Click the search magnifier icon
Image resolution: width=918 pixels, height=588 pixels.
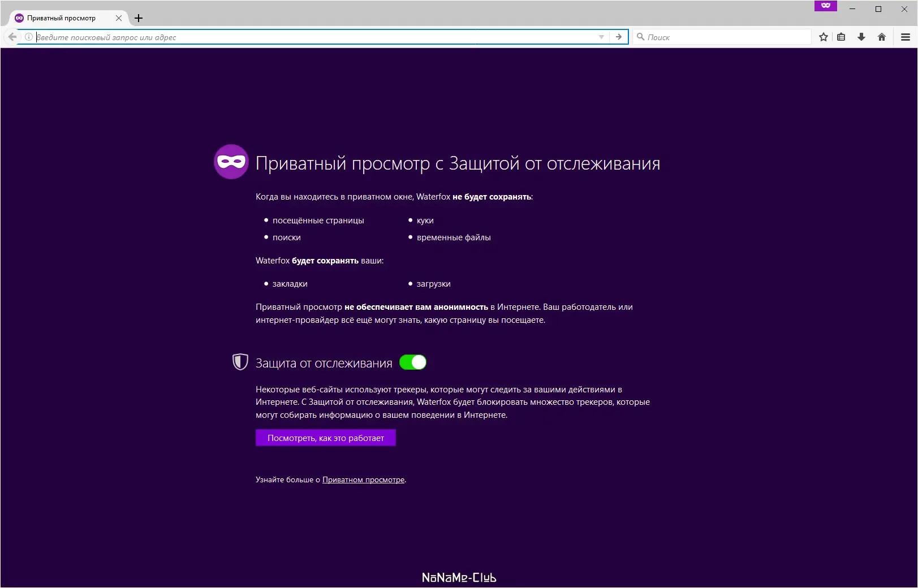[640, 37]
